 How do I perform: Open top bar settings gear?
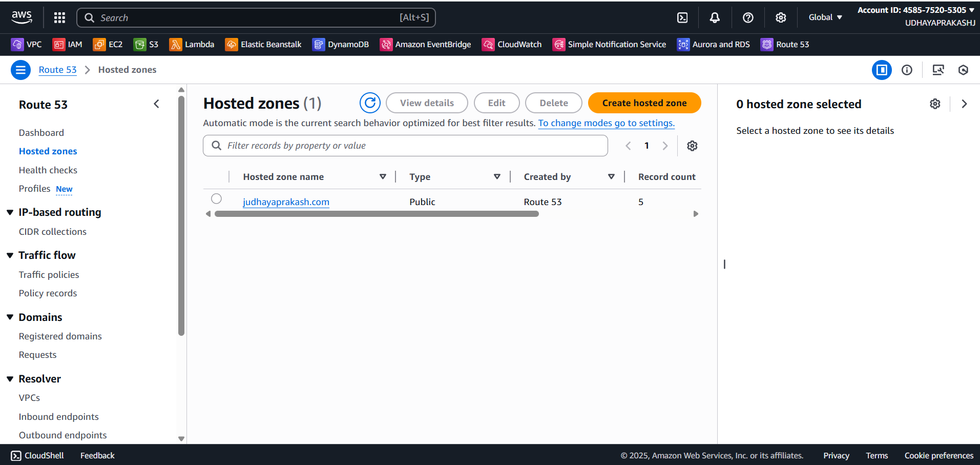click(x=781, y=17)
